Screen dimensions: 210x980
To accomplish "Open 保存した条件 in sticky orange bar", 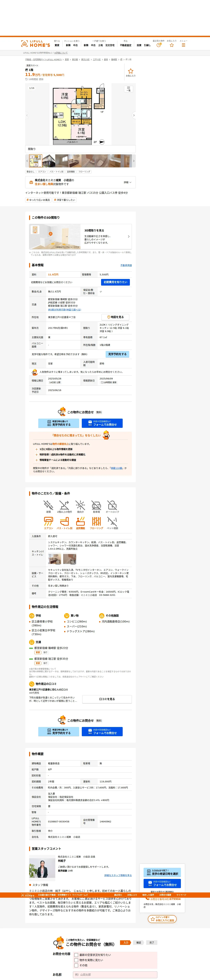I will click(148, 895).
